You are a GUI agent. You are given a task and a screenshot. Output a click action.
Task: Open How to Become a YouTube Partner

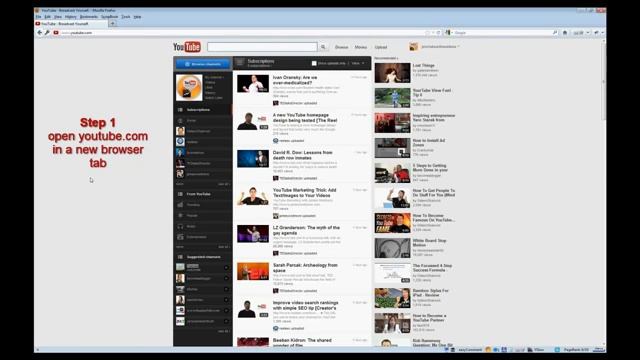429,318
